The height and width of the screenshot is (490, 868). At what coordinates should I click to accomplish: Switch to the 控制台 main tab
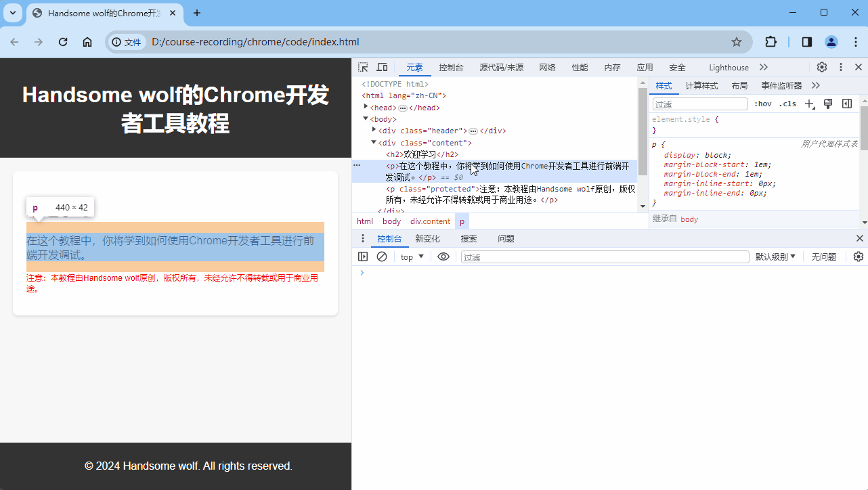tap(451, 67)
